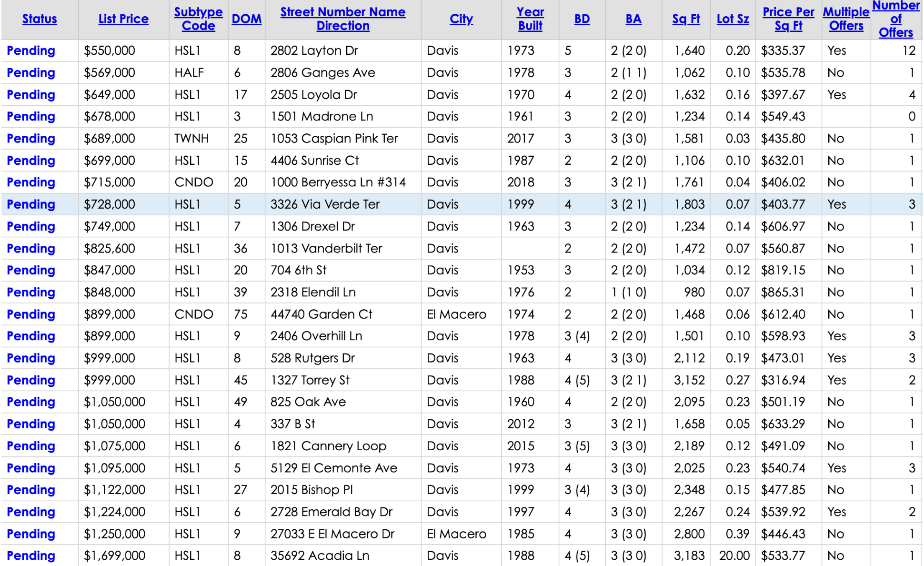Sort by DOM column header

(246, 19)
